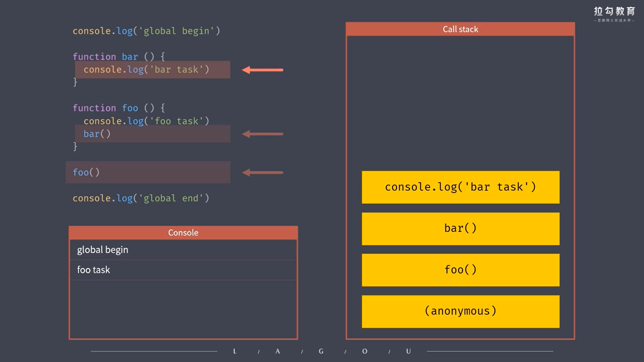The height and width of the screenshot is (362, 644).
Task: Select the foo() stack frame
Action: click(x=461, y=270)
